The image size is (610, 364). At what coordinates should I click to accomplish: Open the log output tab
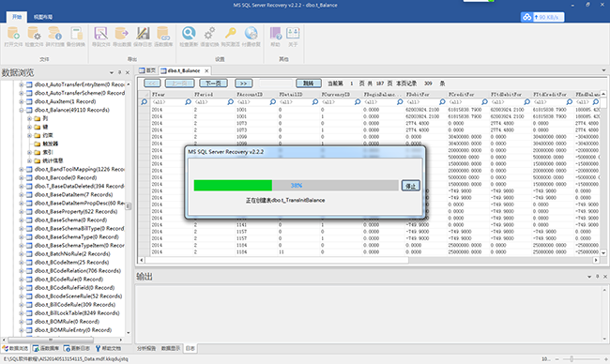[191, 348]
